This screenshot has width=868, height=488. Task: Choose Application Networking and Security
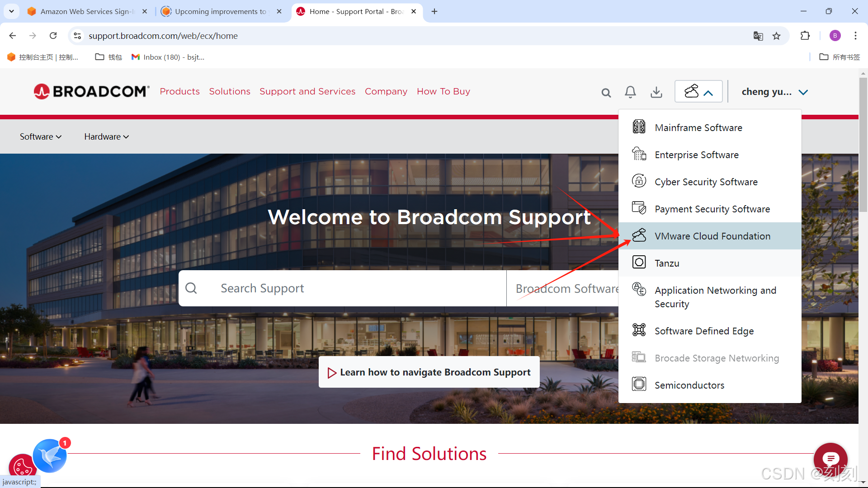[x=710, y=297]
